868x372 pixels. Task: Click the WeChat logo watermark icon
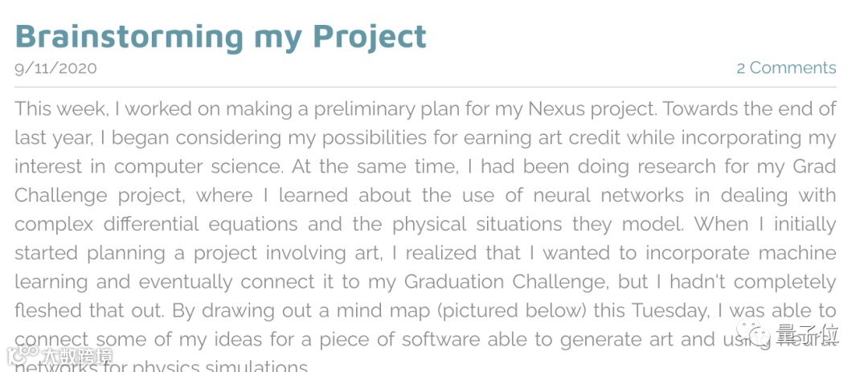tap(755, 333)
